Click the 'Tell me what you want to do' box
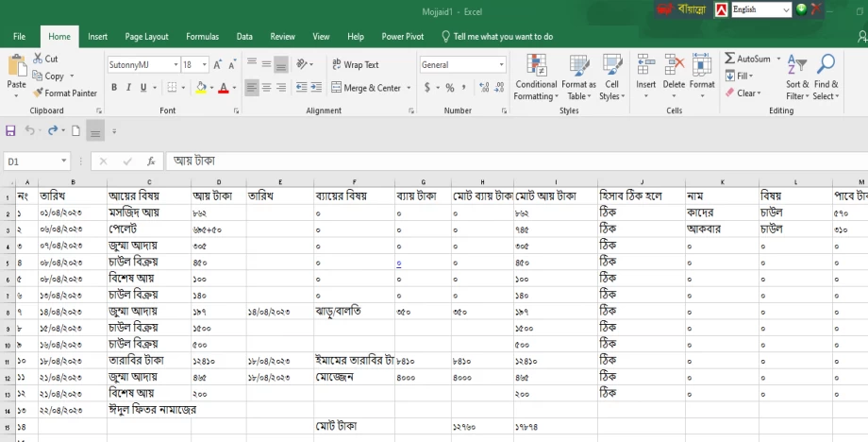 (502, 37)
